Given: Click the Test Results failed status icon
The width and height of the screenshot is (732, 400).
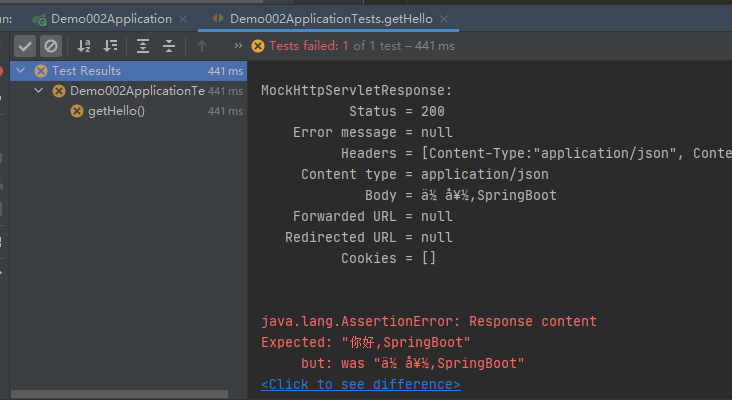Looking at the screenshot, I should (x=41, y=71).
